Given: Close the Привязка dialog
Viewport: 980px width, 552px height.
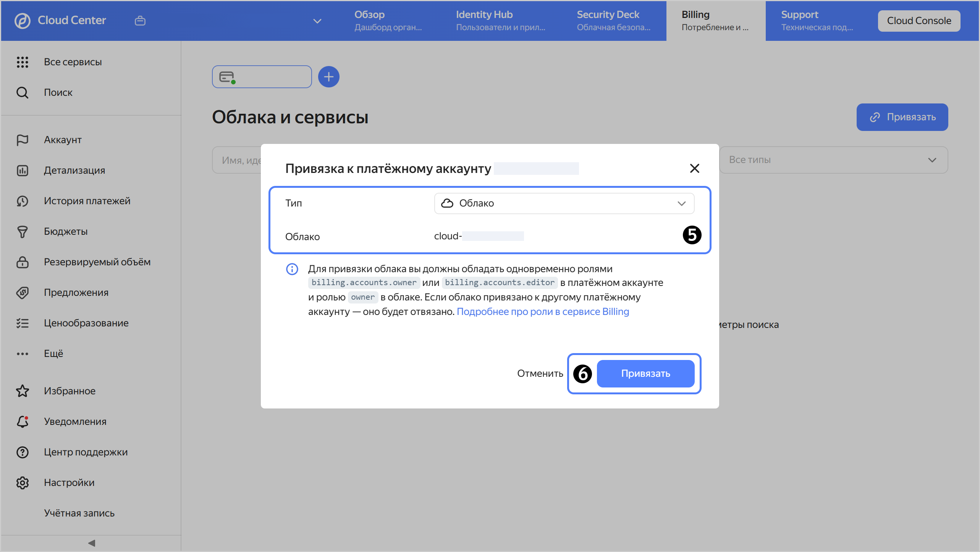Looking at the screenshot, I should click(x=694, y=168).
